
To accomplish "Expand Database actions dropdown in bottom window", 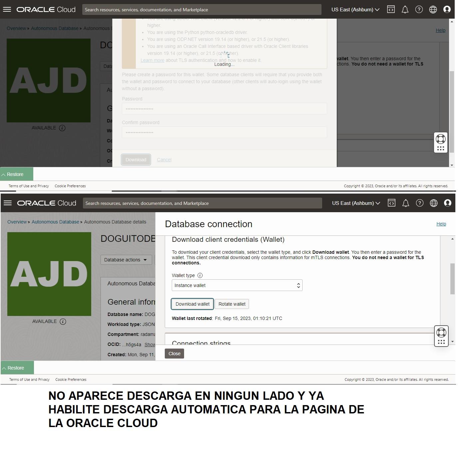I will click(126, 260).
